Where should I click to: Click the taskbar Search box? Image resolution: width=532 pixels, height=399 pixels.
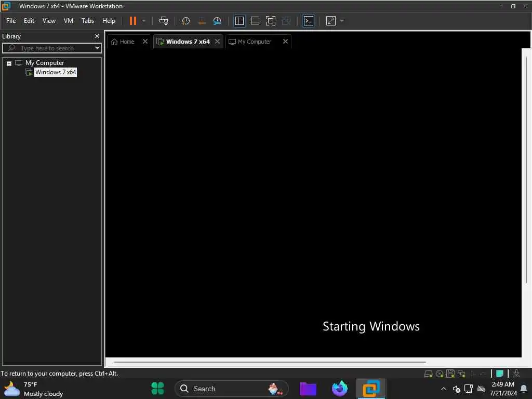point(231,389)
